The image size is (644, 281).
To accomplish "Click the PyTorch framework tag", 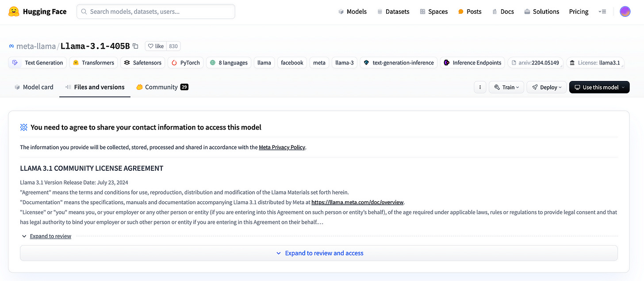I will pyautogui.click(x=185, y=62).
